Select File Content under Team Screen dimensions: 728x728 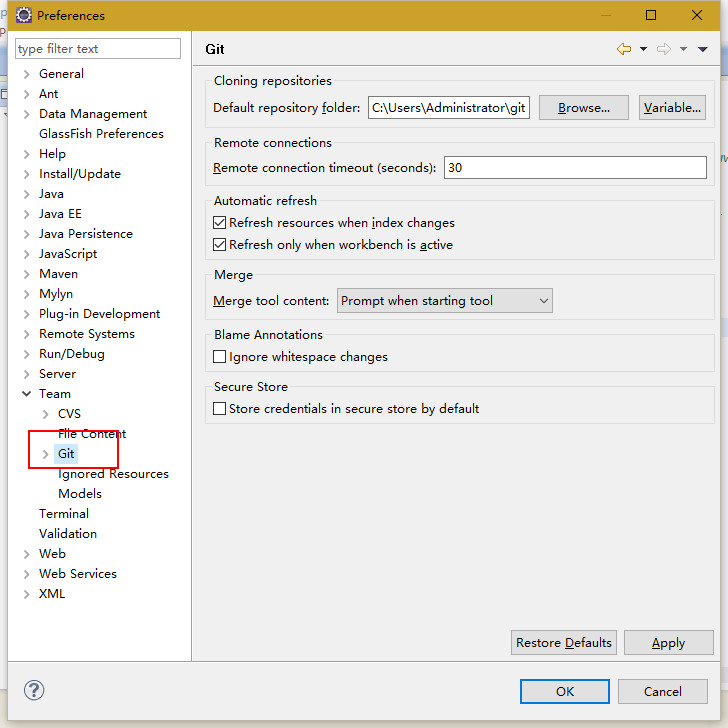pos(92,434)
